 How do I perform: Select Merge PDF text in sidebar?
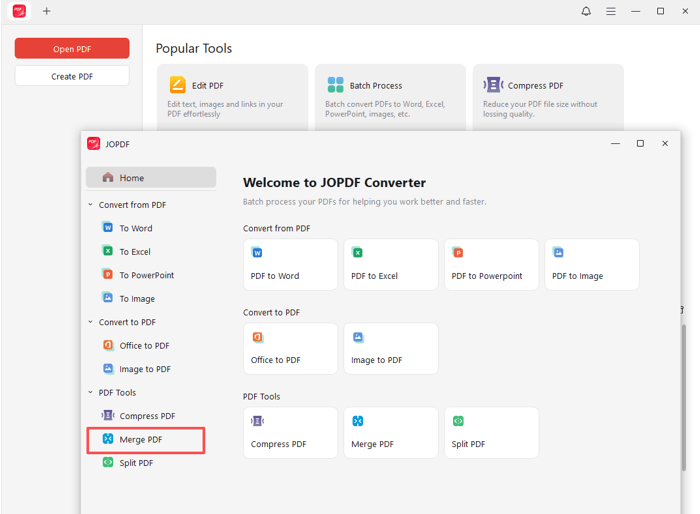(x=141, y=439)
